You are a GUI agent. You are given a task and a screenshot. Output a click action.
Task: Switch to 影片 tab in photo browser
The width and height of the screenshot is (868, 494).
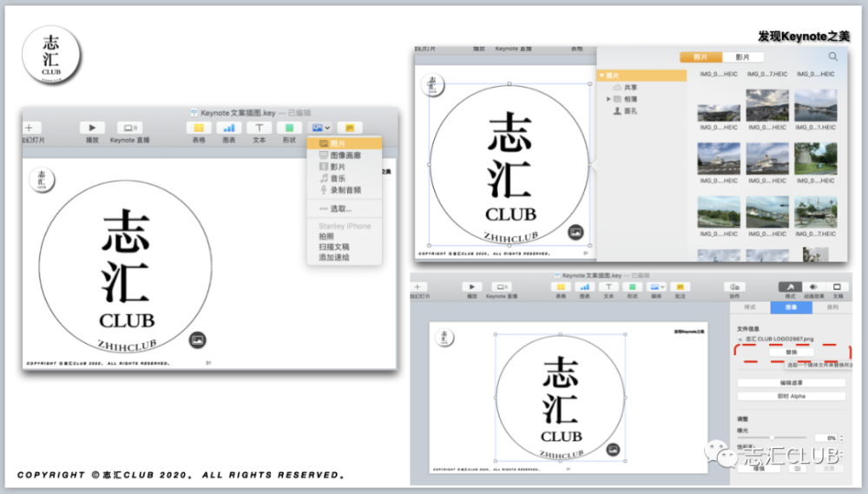743,57
